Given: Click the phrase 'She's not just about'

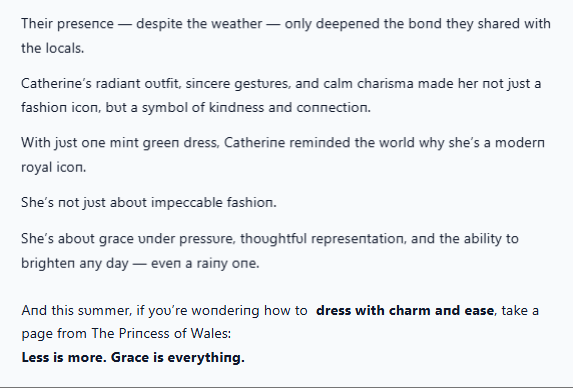Looking at the screenshot, I should [83, 203].
